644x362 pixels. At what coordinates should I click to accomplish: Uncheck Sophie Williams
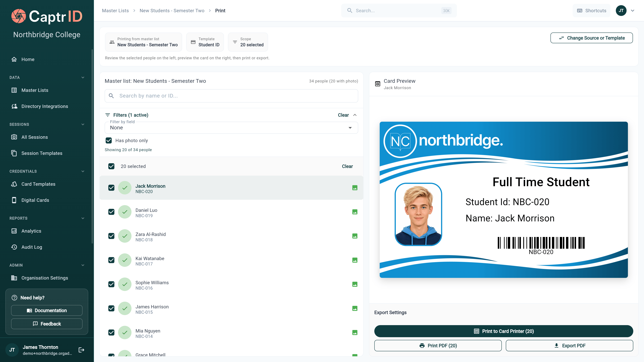(x=111, y=284)
